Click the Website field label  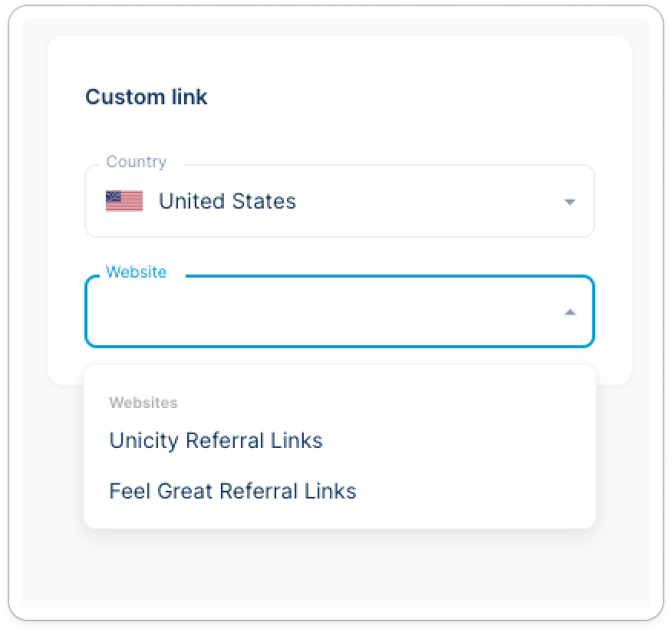click(x=136, y=272)
